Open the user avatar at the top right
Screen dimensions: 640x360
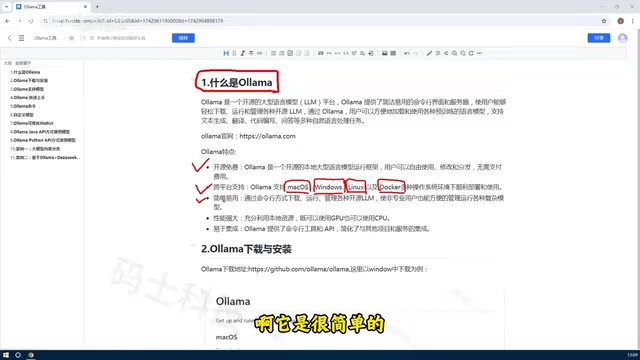pos(622,38)
